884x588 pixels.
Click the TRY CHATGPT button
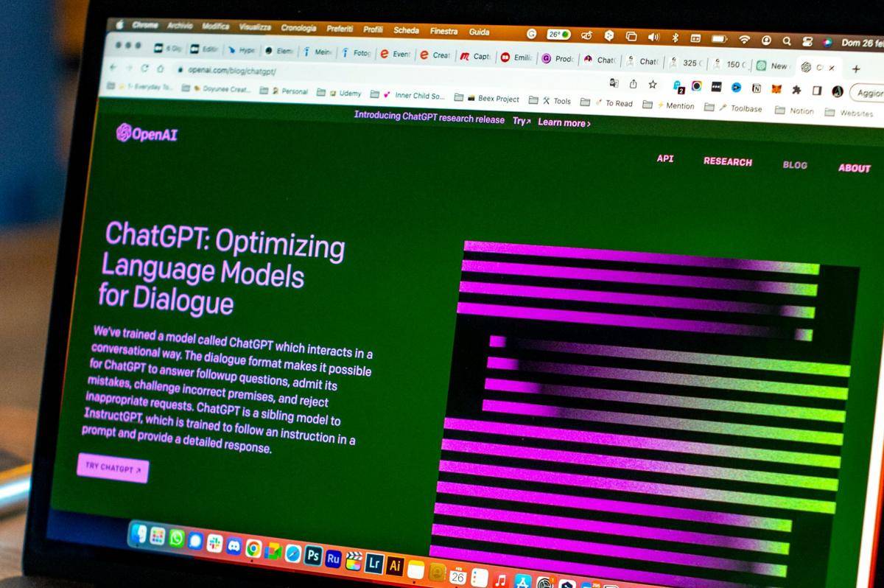click(x=113, y=468)
